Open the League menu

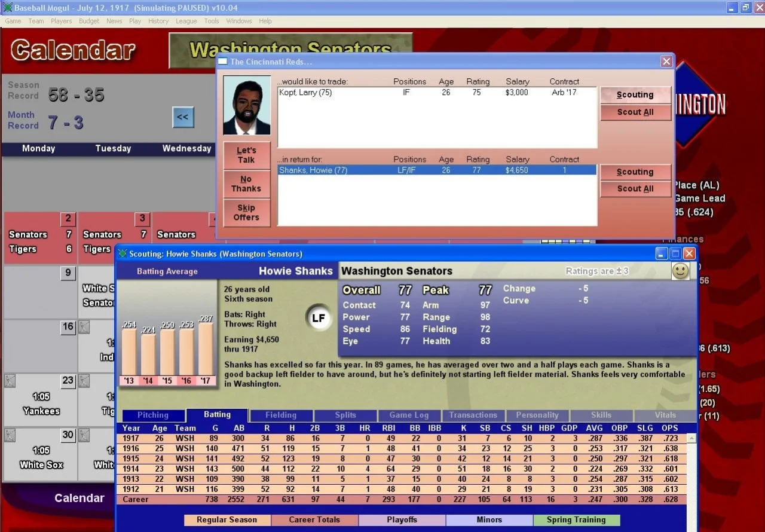click(186, 21)
